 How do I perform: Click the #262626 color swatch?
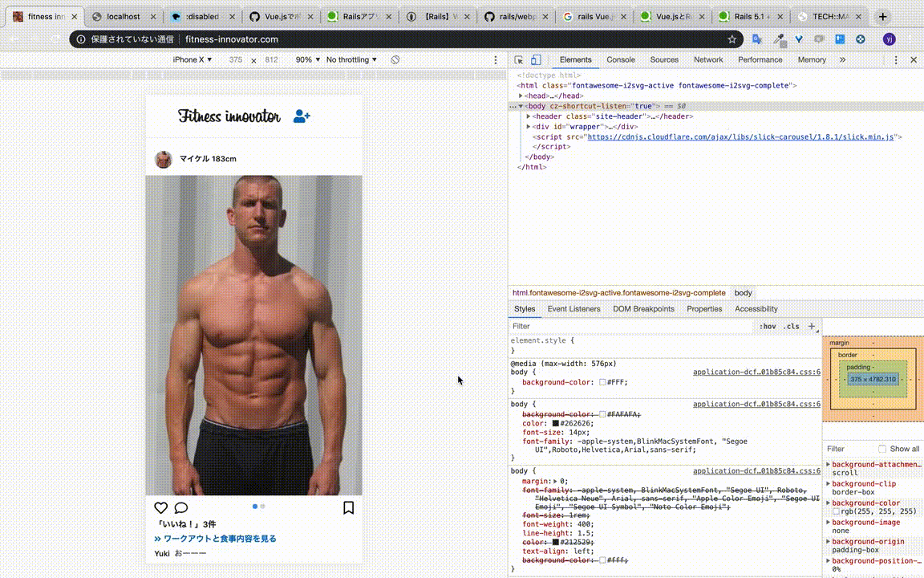pyautogui.click(x=555, y=424)
